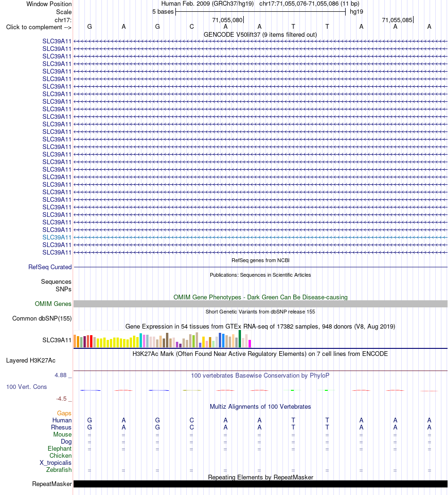448x495 pixels.
Task: Click the olive PhyloP mark under base C
Action: (192, 390)
